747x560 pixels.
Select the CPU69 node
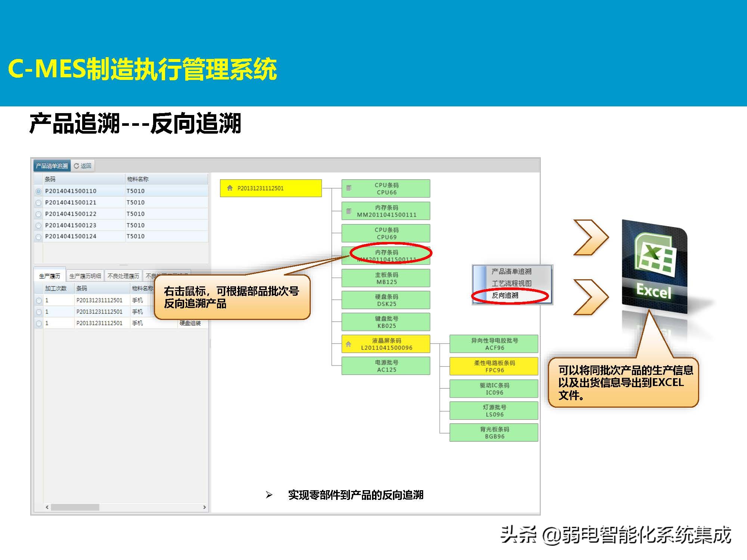[386, 233]
